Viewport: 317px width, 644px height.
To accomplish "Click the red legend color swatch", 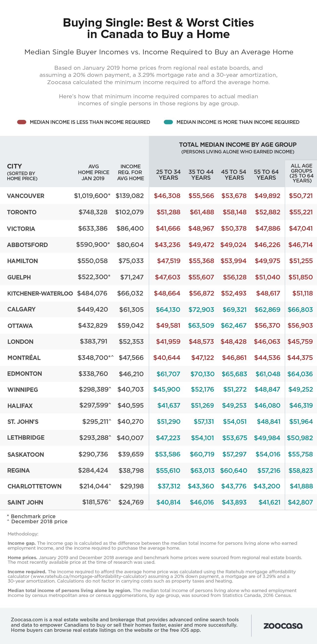I will (22, 122).
